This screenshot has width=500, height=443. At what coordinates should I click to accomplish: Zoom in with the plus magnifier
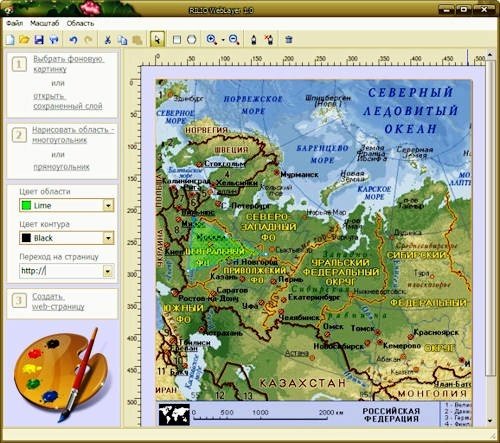(211, 39)
